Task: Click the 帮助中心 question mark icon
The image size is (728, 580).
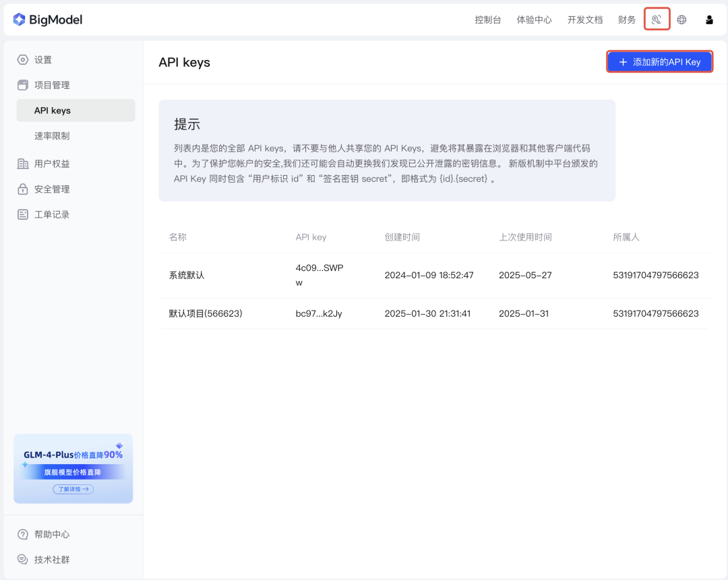Action: [x=22, y=534]
